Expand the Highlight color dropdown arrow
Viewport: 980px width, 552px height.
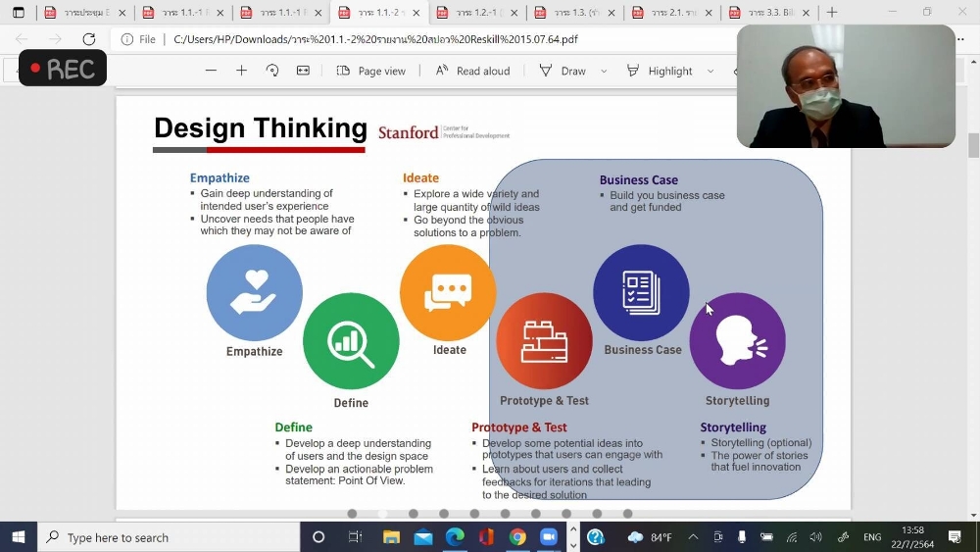pos(710,71)
